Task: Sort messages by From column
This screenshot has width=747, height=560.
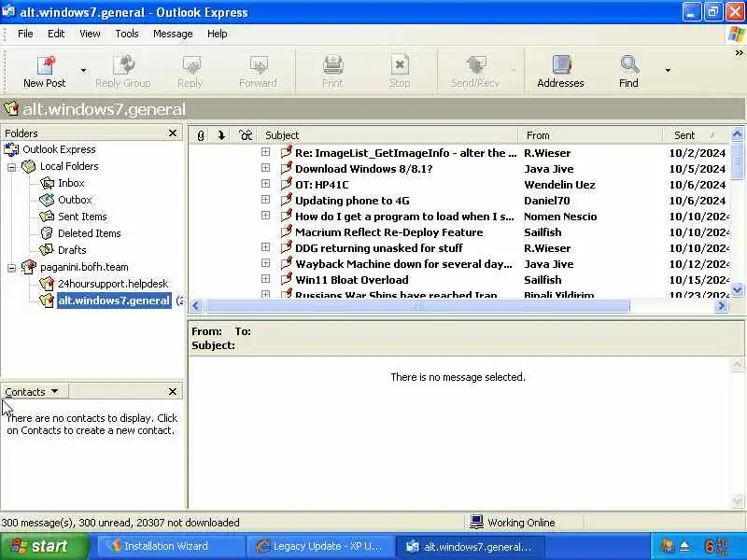Action: click(x=591, y=135)
